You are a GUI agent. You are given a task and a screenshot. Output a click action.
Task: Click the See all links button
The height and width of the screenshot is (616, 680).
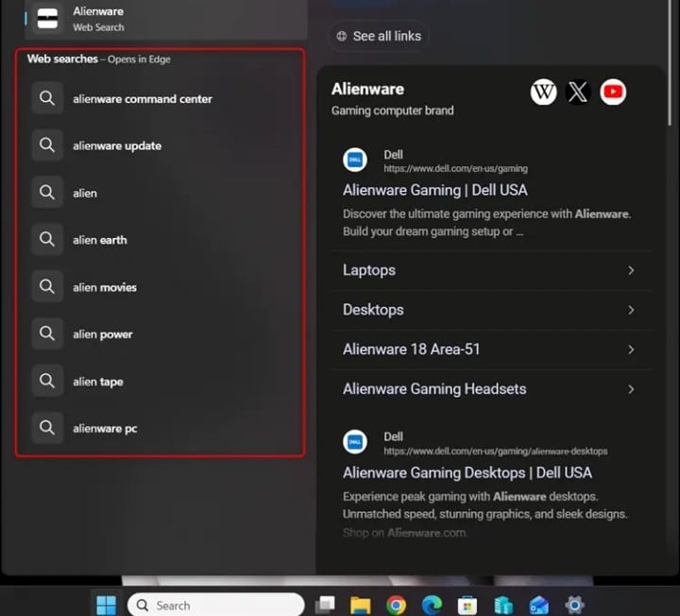[378, 36]
